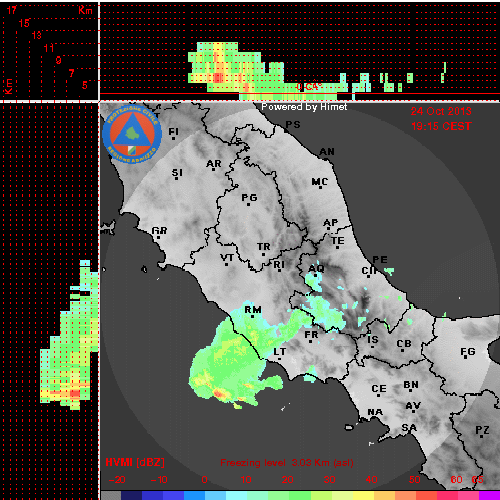Click the NA city label
Screen dimensions: 500x500
375,412
